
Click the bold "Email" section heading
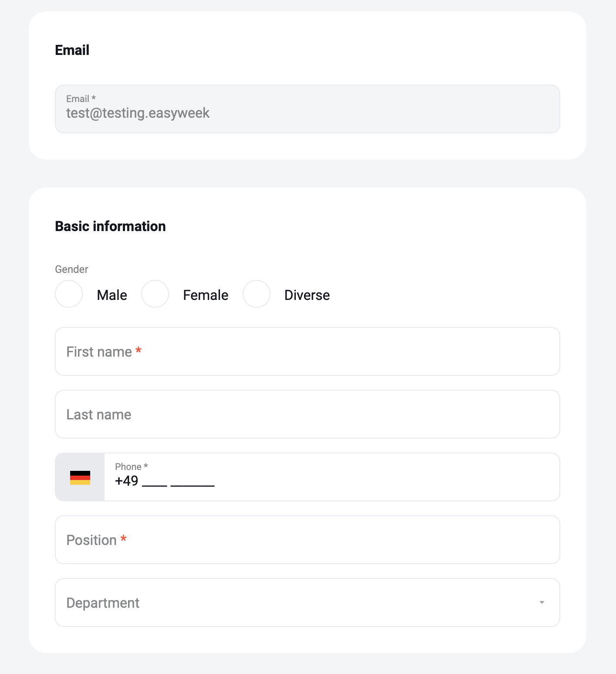72,50
